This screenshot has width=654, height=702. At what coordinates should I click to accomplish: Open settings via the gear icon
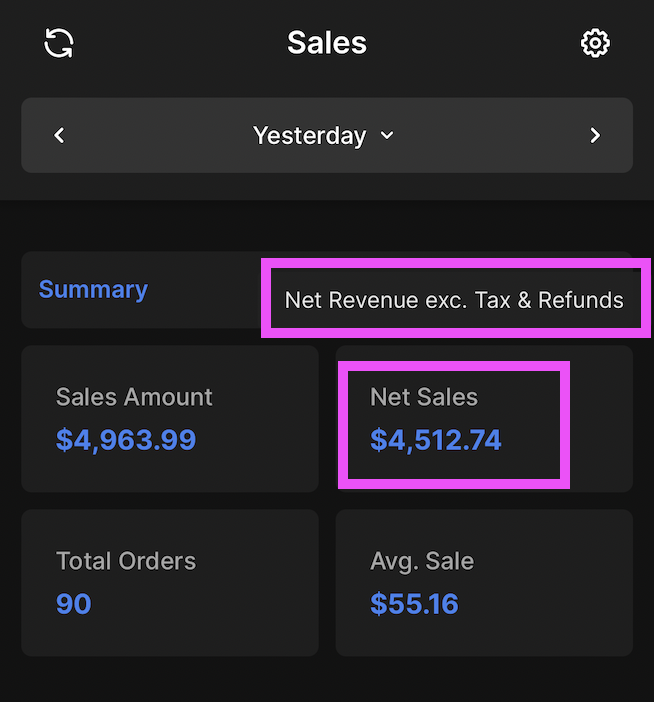pyautogui.click(x=595, y=43)
